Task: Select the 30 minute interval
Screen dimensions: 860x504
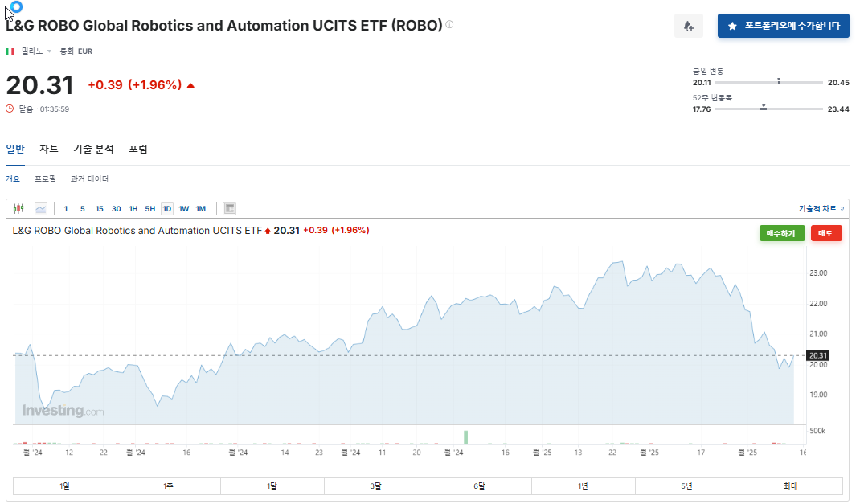Action: 117,208
